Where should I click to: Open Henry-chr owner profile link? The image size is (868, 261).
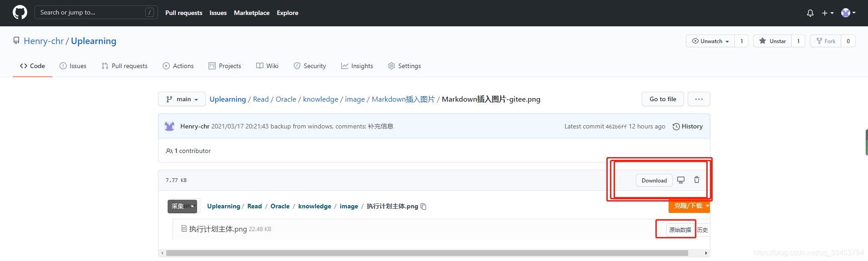44,41
